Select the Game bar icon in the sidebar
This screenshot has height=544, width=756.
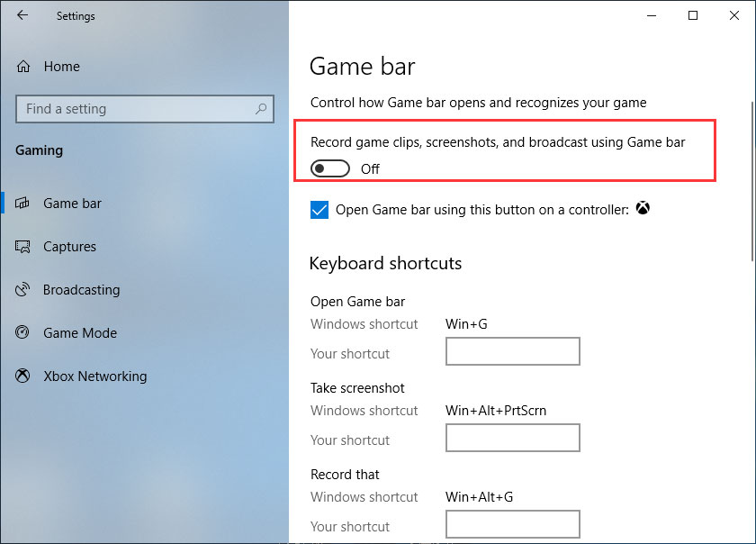23,203
